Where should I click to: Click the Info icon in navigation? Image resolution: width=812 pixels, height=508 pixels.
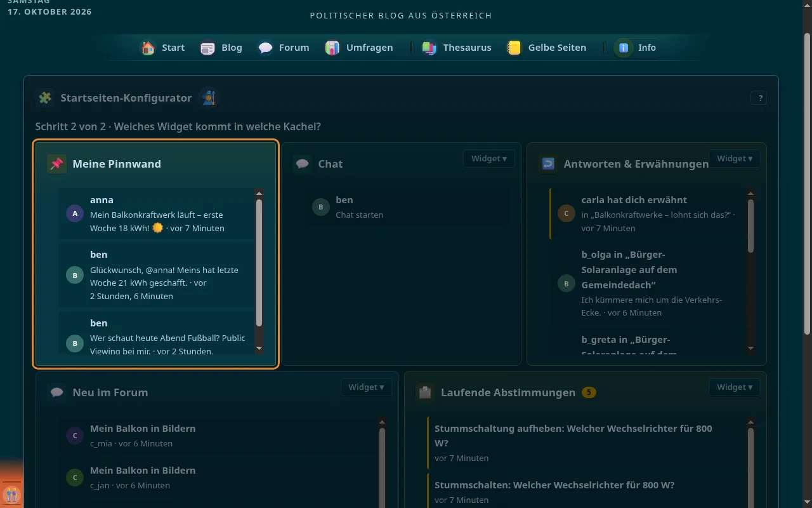[624, 48]
